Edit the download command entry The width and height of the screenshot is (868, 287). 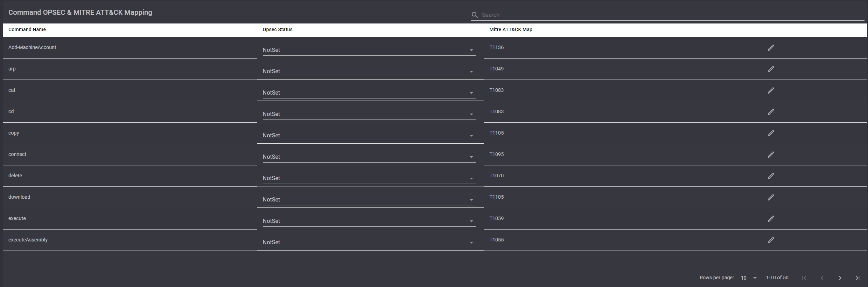pos(771,197)
